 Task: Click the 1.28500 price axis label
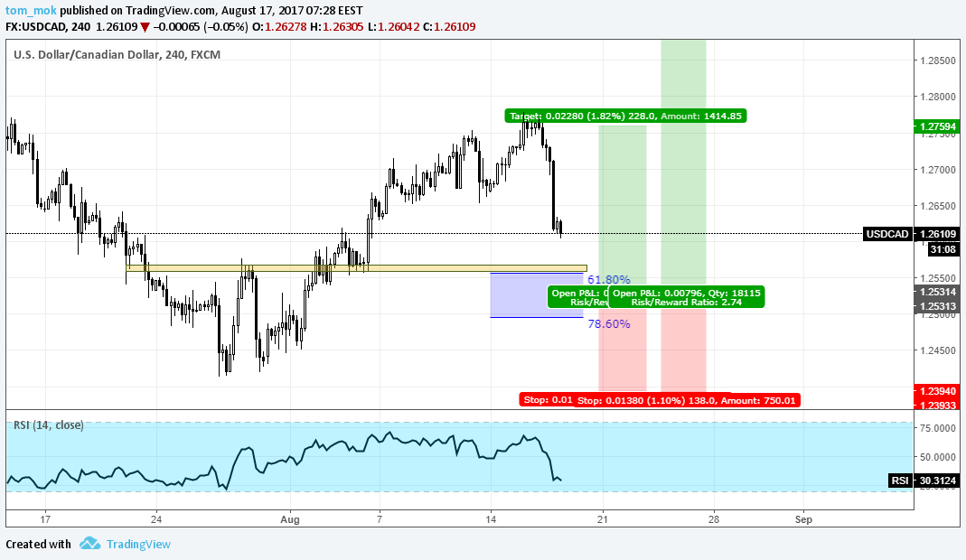[938, 61]
